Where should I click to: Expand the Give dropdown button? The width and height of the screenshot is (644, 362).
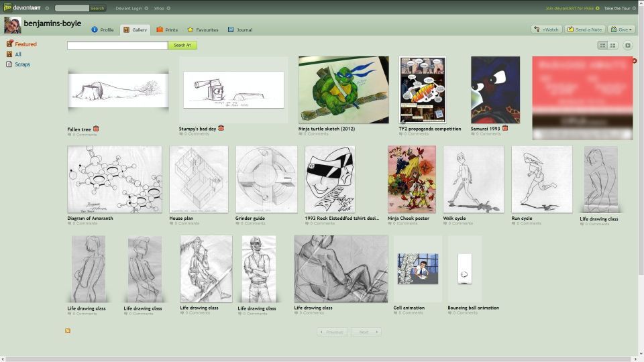[621, 29]
